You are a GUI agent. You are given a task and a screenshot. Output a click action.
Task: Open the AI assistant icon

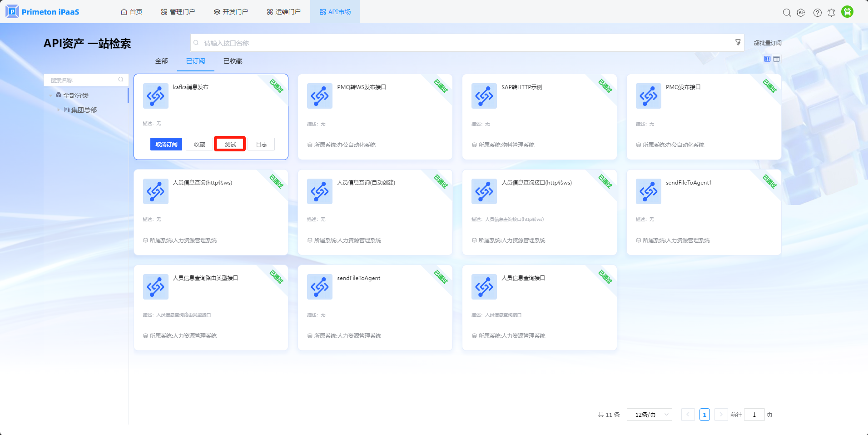[801, 13]
